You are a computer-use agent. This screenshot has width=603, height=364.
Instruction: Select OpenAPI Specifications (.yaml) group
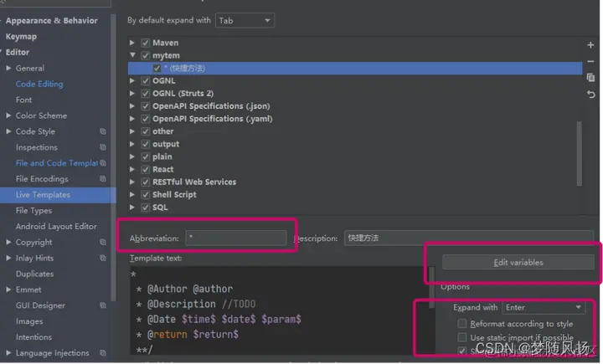pos(212,119)
